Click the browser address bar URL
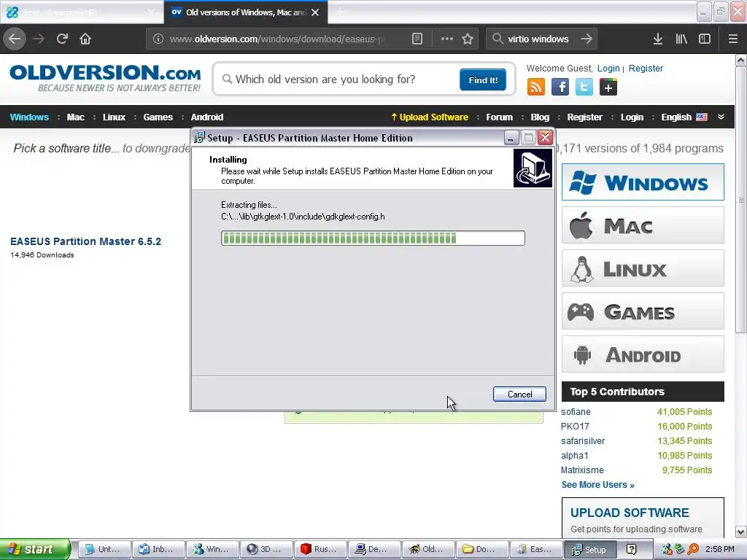 pyautogui.click(x=276, y=39)
